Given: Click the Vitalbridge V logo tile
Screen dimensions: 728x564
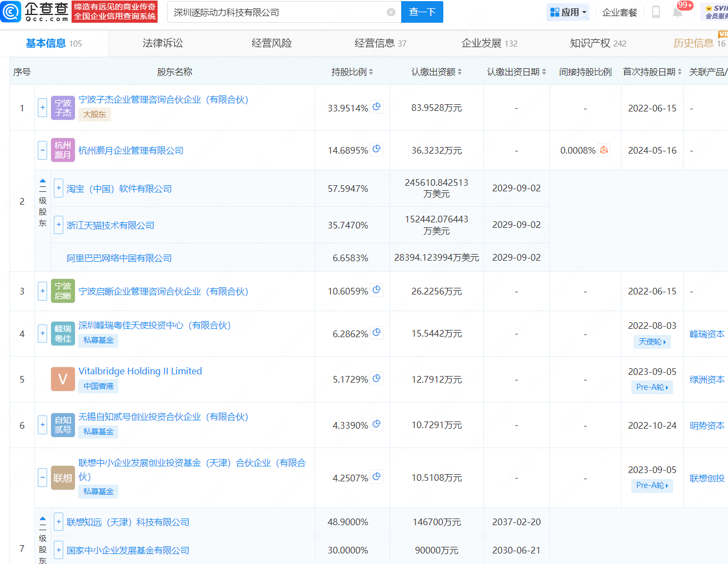Looking at the screenshot, I should [63, 379].
